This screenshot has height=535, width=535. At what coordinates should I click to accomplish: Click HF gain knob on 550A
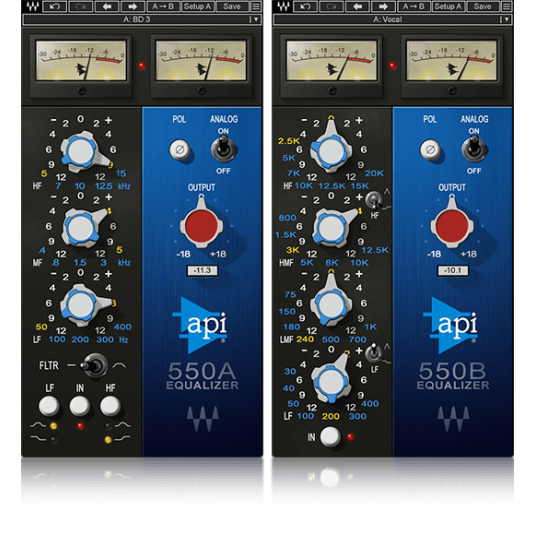click(x=81, y=151)
